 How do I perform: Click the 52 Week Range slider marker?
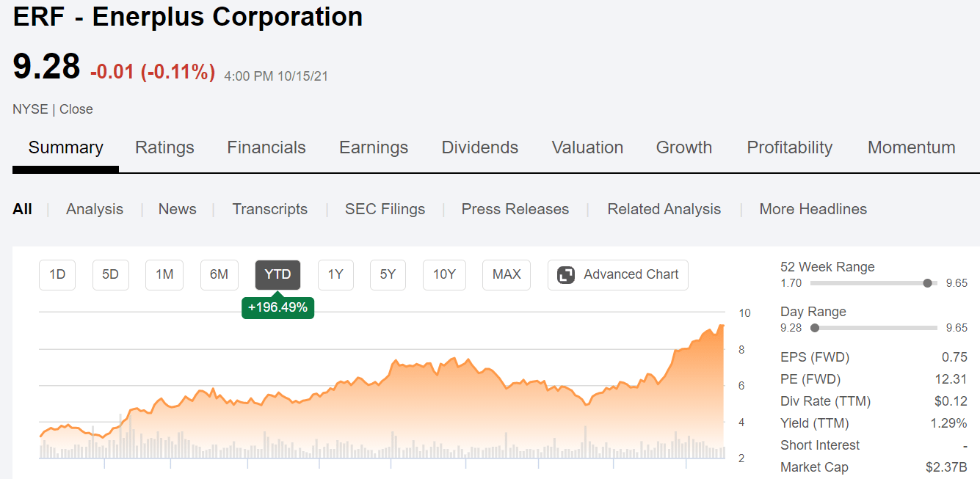point(927,282)
